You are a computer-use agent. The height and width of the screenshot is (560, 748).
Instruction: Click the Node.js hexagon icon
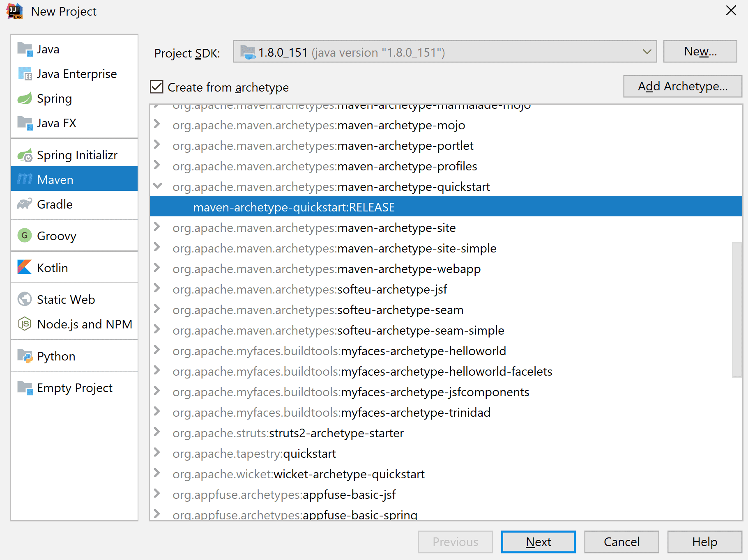coord(25,324)
